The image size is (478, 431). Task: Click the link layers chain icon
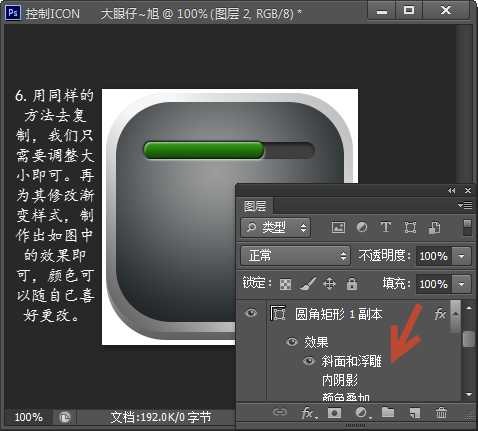(279, 412)
